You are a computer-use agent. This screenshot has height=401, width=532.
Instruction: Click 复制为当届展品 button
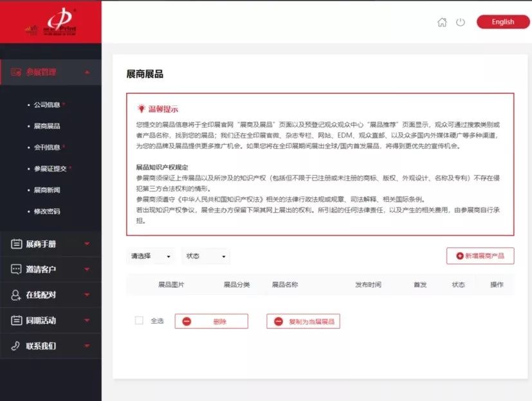(x=303, y=321)
